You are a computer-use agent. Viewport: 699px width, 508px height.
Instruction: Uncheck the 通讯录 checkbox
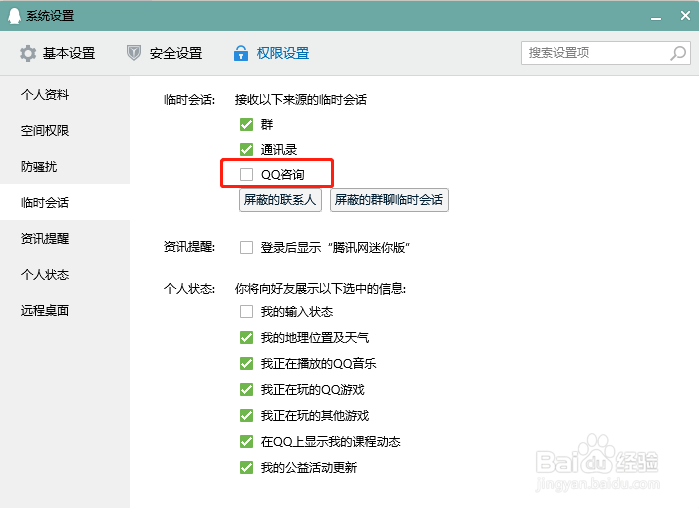pos(247,149)
